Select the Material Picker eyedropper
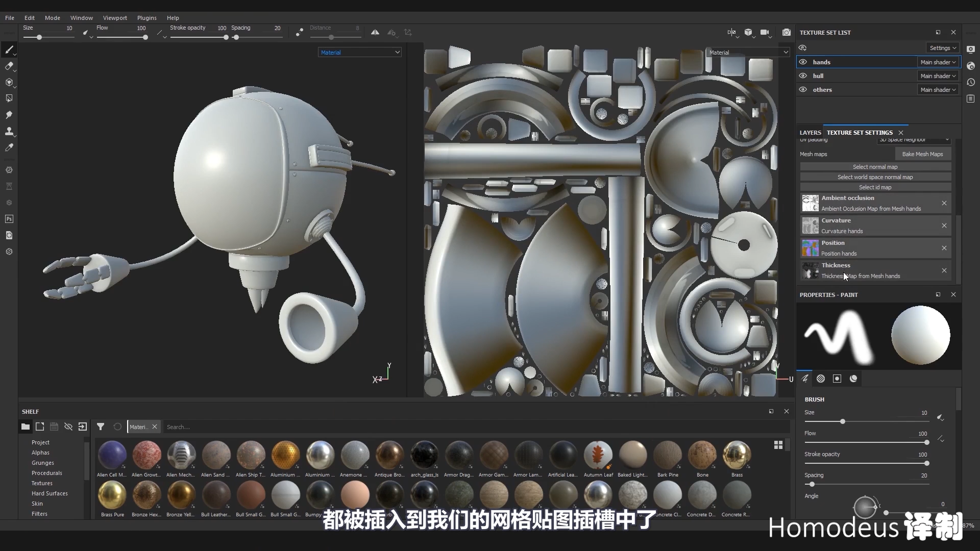The height and width of the screenshot is (551, 980). (9, 147)
